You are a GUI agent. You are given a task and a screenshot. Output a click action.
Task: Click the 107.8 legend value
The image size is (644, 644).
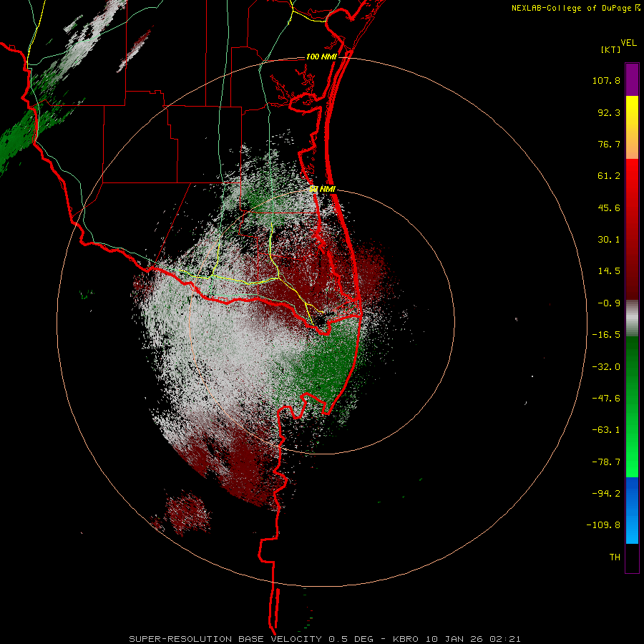coord(606,80)
